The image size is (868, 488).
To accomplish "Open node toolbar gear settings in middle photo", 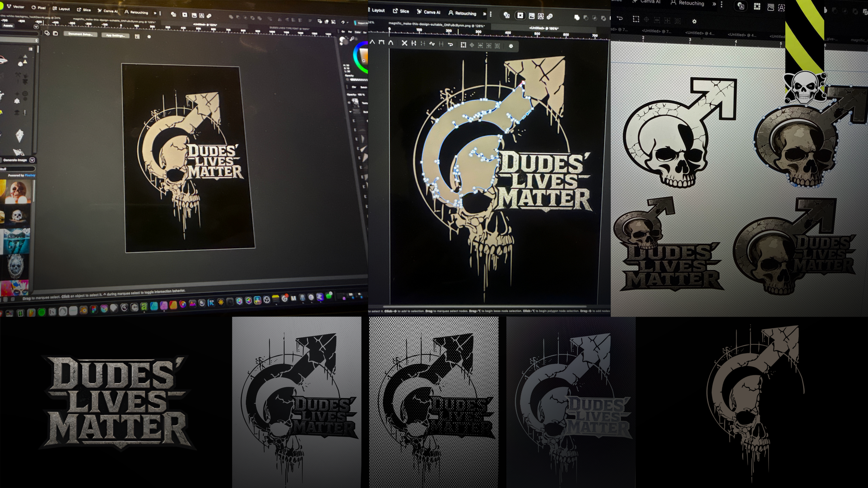I will pos(511,46).
